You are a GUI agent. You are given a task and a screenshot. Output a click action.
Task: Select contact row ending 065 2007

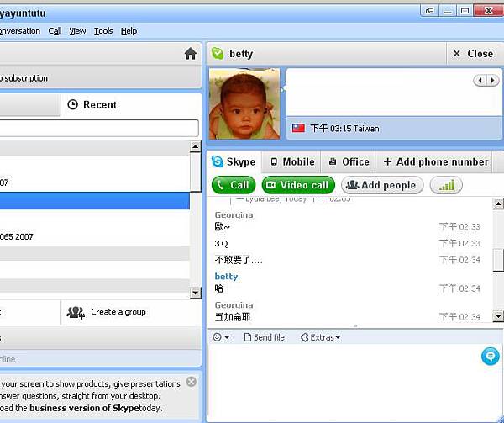tap(95, 237)
